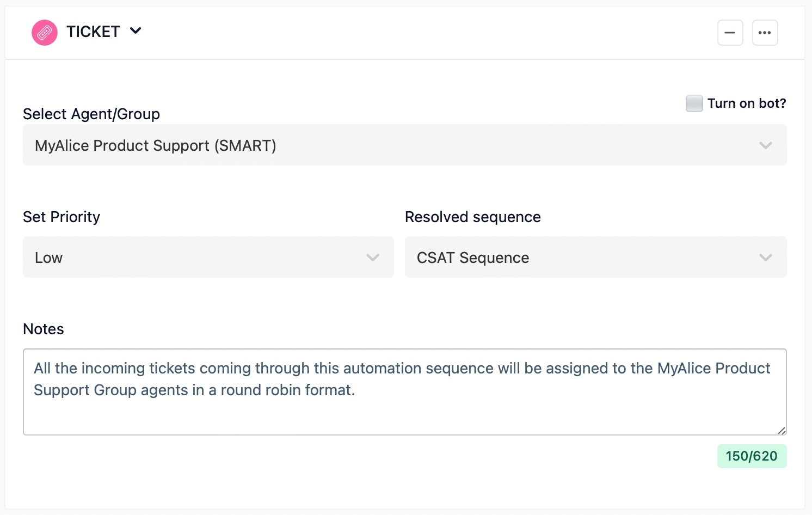Click the notes textarea resize handle
This screenshot has height=515, width=812.
click(x=782, y=430)
